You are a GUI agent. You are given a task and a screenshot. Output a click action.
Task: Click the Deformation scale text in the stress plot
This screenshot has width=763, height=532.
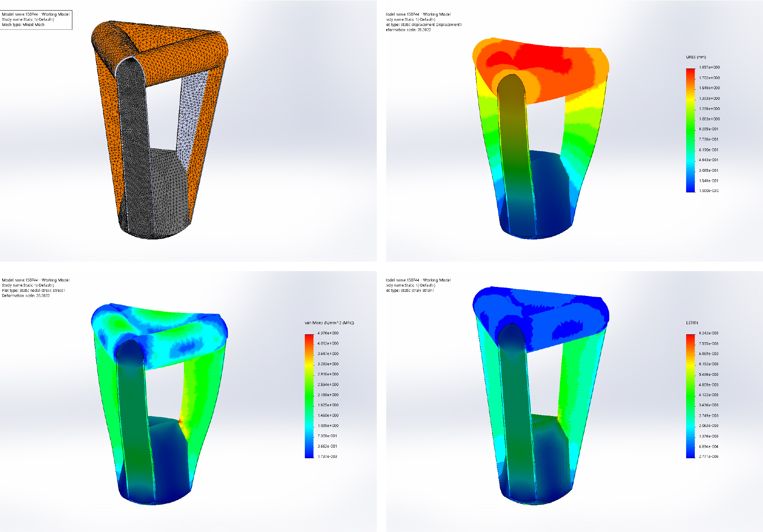(x=26, y=296)
